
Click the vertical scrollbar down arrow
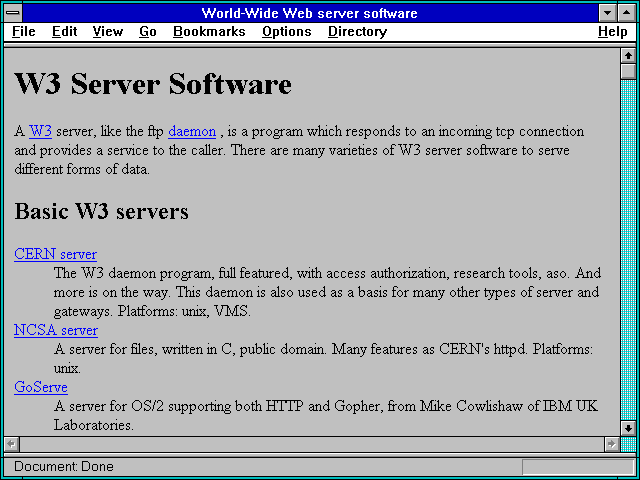tap(628, 428)
